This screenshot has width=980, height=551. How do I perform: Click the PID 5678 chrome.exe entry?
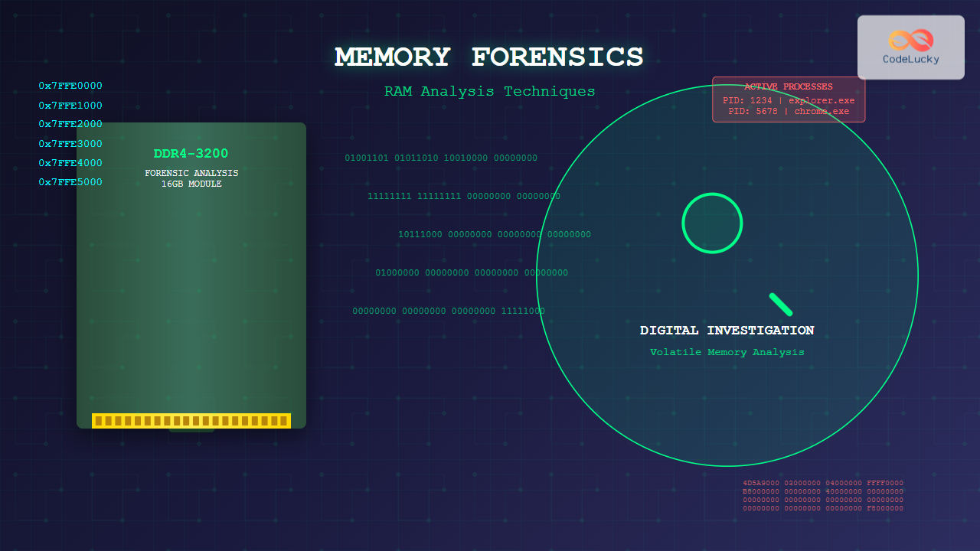[789, 112]
